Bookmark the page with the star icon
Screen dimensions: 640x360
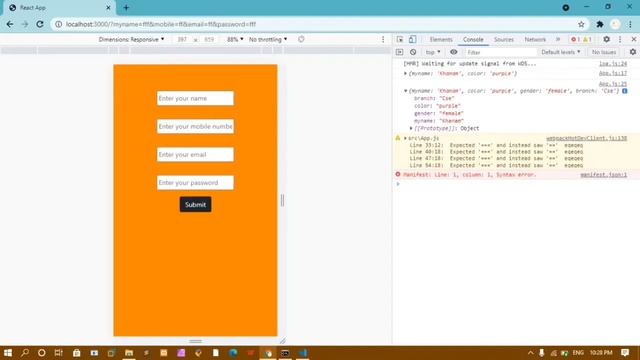pos(581,24)
